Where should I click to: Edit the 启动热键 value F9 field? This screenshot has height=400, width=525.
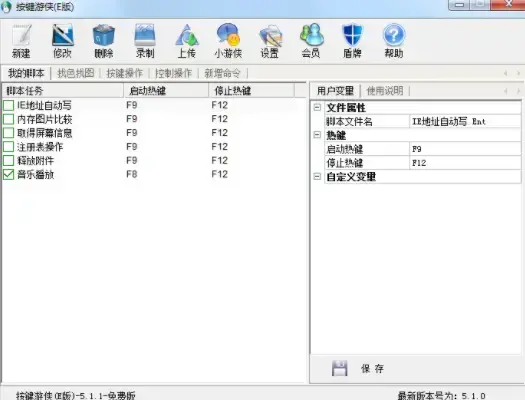tap(465, 149)
